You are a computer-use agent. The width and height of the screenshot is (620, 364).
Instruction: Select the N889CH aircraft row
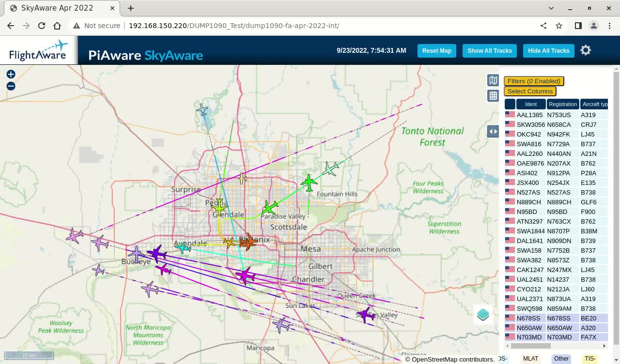[x=556, y=202]
